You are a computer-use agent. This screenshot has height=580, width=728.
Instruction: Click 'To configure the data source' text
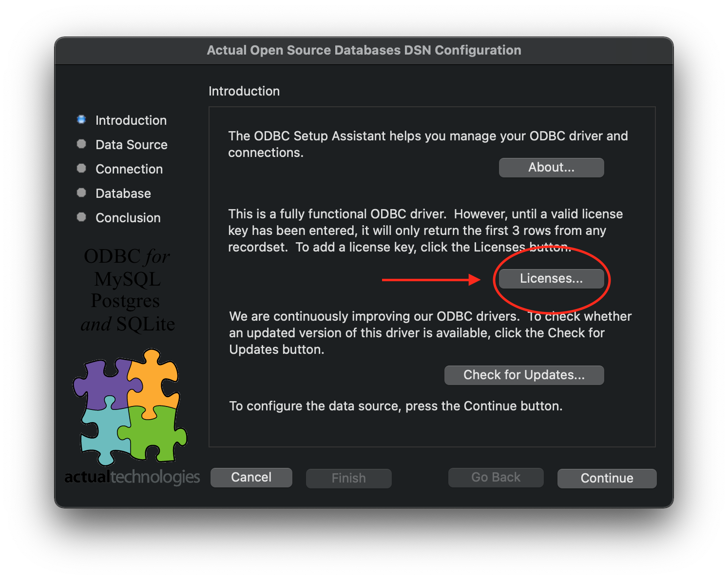[x=396, y=406]
